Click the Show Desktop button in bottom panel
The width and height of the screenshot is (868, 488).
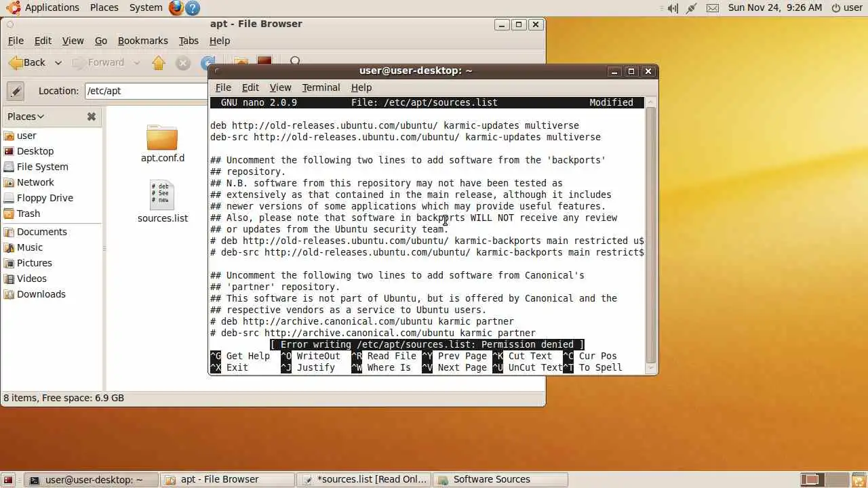[9, 480]
